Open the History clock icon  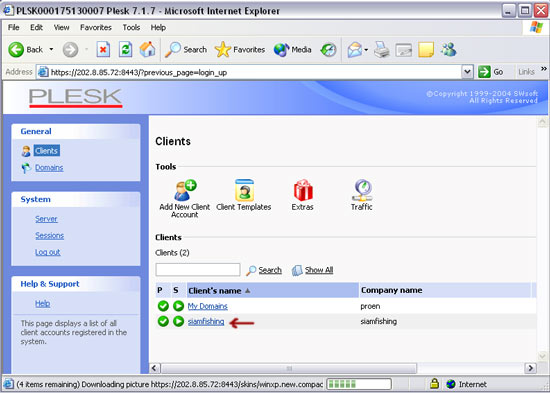pos(328,50)
